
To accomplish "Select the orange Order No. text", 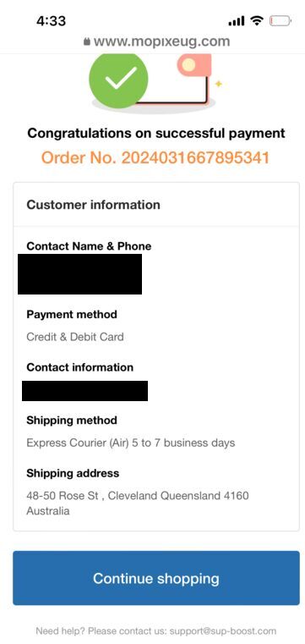I will 155,157.
